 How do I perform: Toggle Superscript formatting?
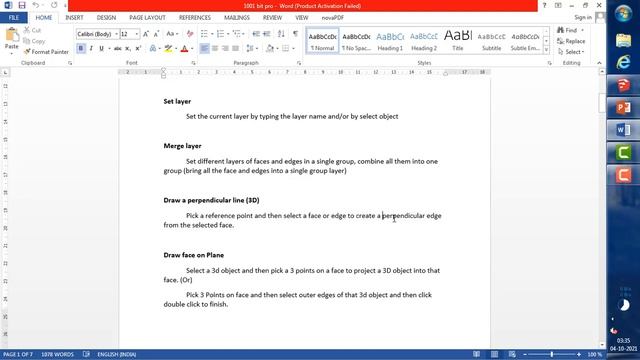point(138,49)
